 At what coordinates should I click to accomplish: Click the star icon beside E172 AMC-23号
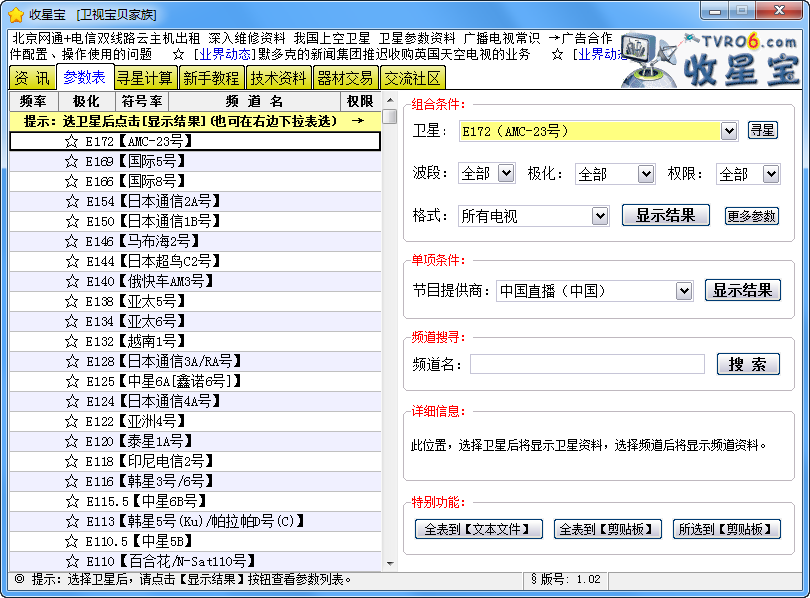[x=72, y=141]
